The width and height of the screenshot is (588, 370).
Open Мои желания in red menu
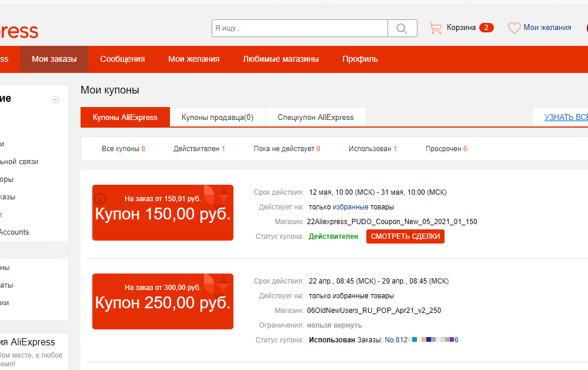[194, 59]
